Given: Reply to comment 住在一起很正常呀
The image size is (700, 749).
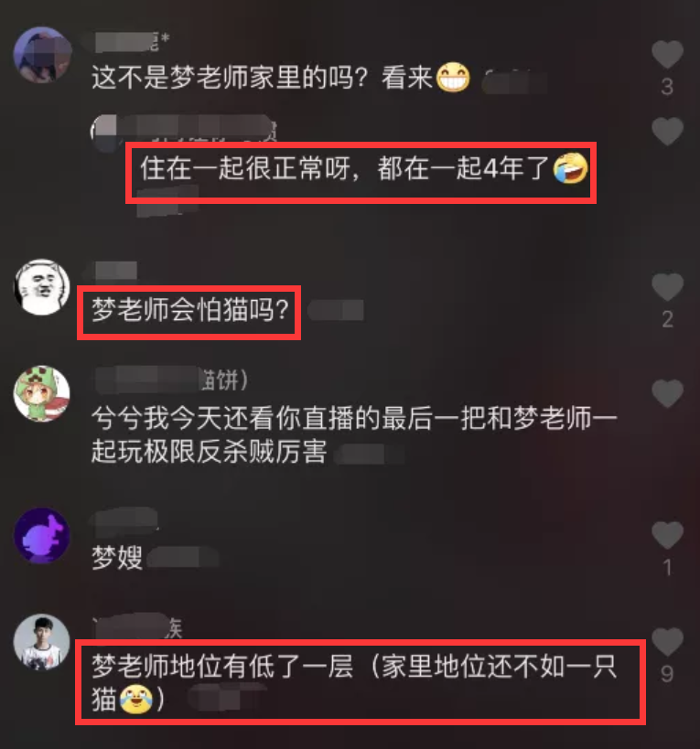Looking at the screenshot, I should [364, 168].
